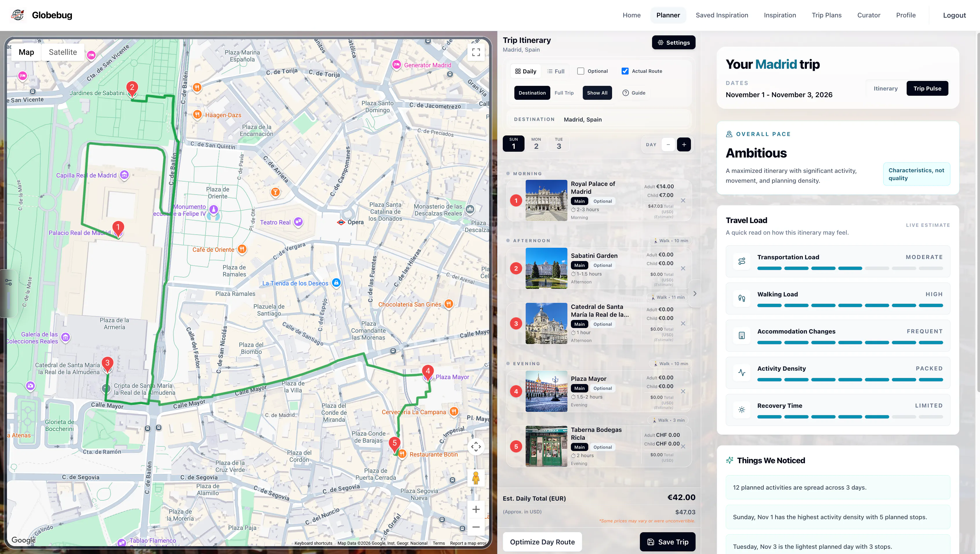Add a day with plus button
980x554 pixels.
click(684, 144)
